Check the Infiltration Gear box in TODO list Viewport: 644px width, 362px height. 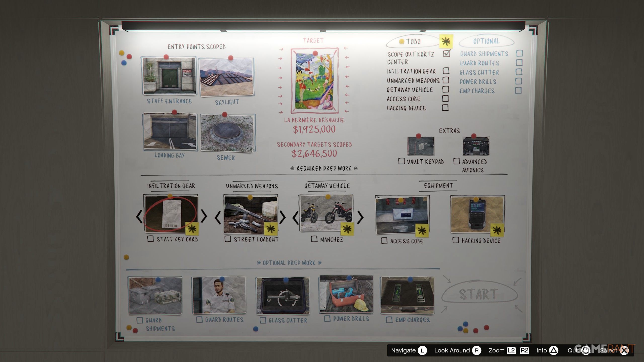446,71
